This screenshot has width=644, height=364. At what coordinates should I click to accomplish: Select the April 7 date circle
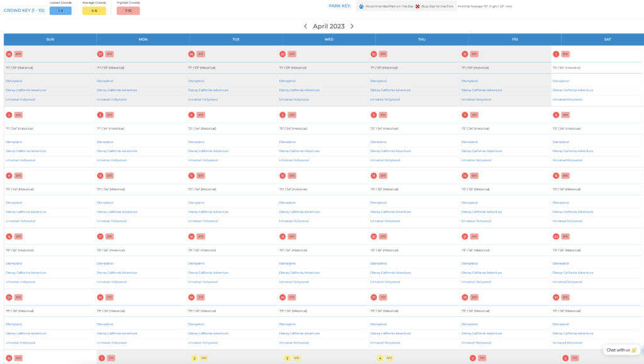click(465, 115)
